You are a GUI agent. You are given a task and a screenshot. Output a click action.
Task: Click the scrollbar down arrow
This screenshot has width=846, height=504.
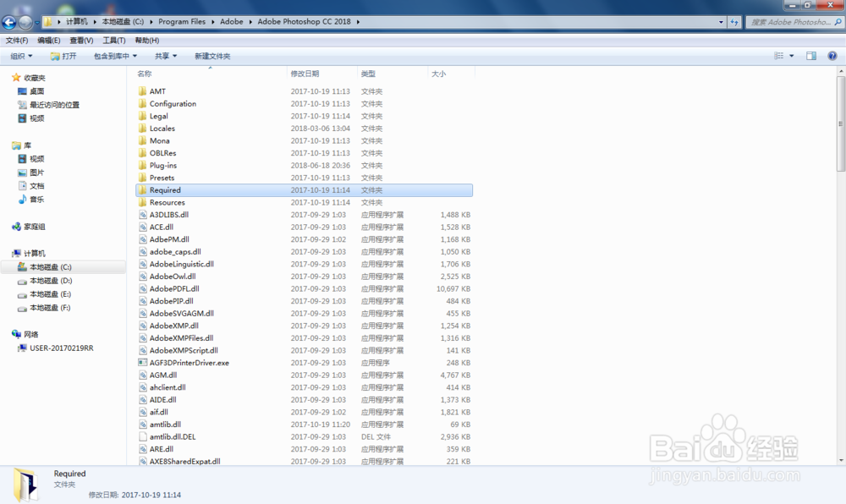click(x=841, y=461)
